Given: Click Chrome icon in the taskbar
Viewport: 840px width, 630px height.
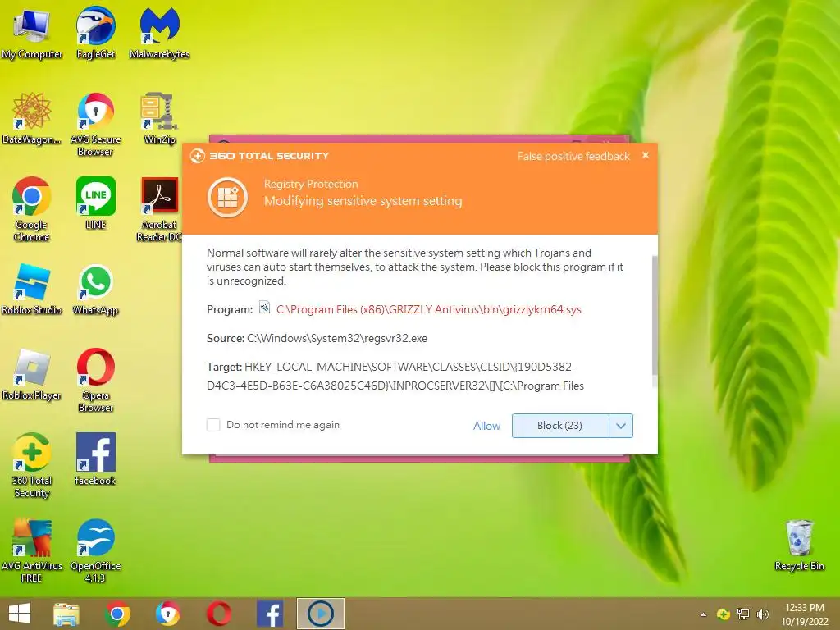Looking at the screenshot, I should (117, 614).
